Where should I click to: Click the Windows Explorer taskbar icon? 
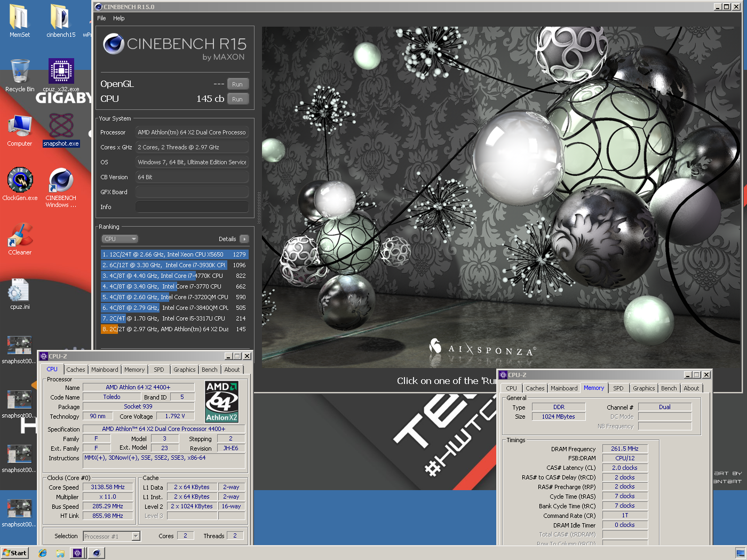[60, 553]
